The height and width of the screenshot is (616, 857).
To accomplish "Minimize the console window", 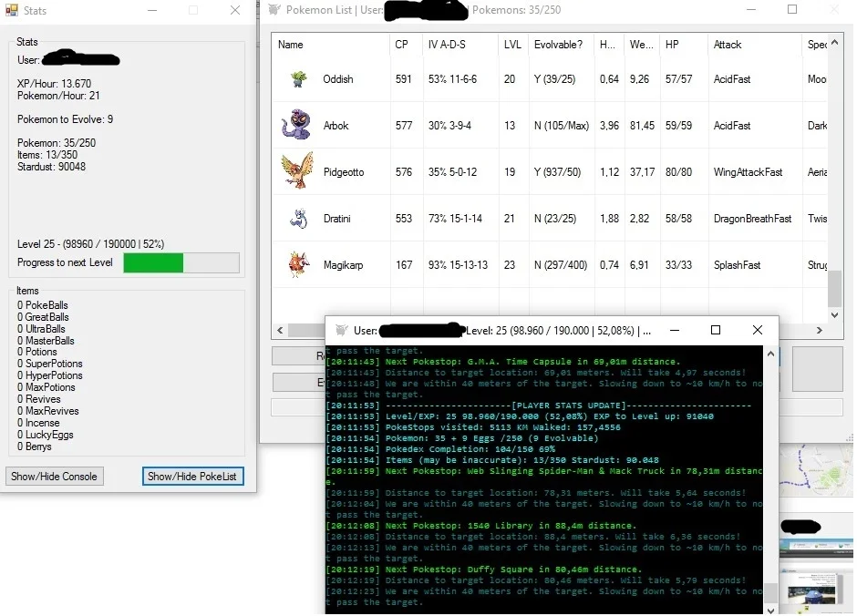I will pyautogui.click(x=675, y=330).
